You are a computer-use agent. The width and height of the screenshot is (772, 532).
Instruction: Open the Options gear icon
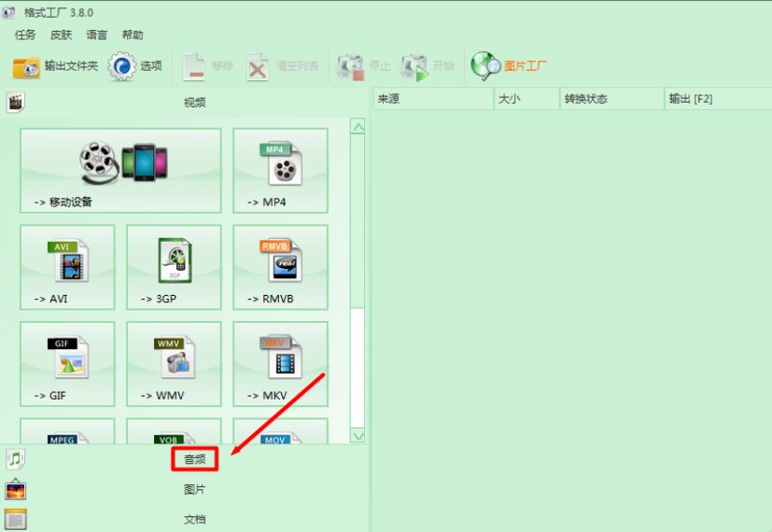coord(121,66)
